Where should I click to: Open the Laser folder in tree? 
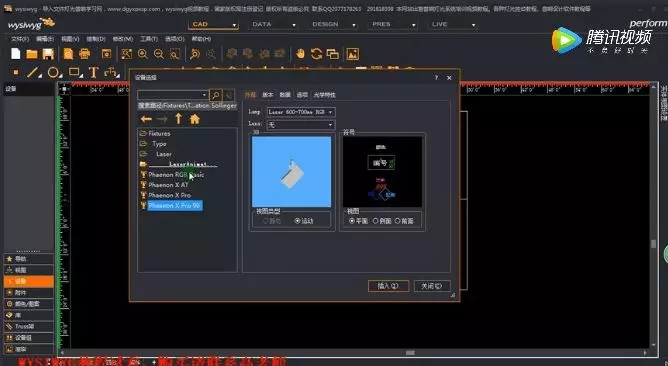click(x=164, y=154)
